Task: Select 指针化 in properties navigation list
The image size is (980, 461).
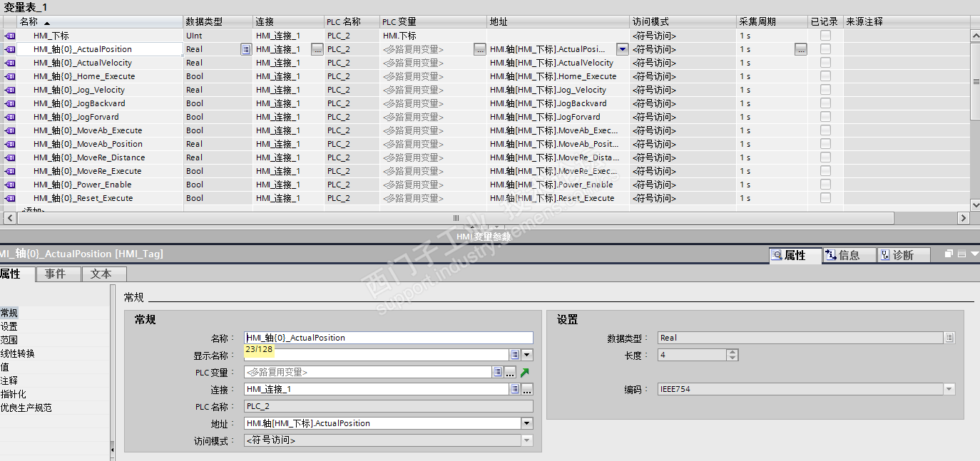Action: click(x=14, y=394)
